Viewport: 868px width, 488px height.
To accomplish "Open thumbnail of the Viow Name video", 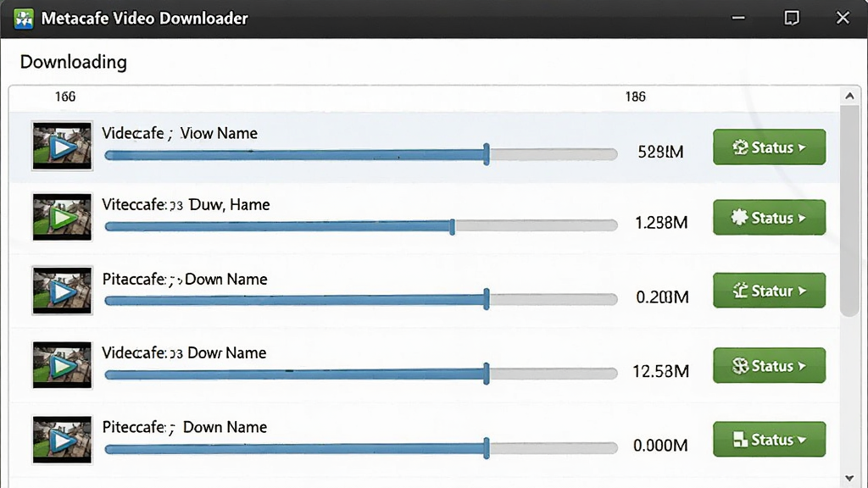I will point(62,146).
